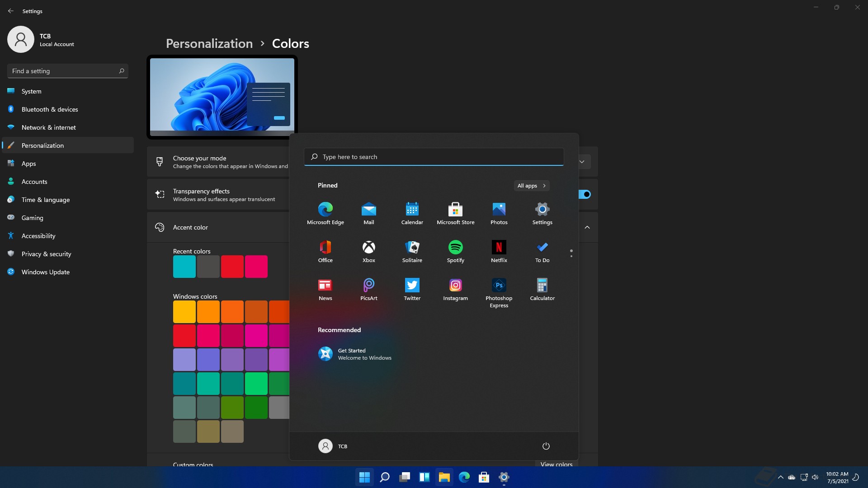This screenshot has height=488, width=868.
Task: Toggle the Transparency effects switch
Action: pyautogui.click(x=585, y=194)
